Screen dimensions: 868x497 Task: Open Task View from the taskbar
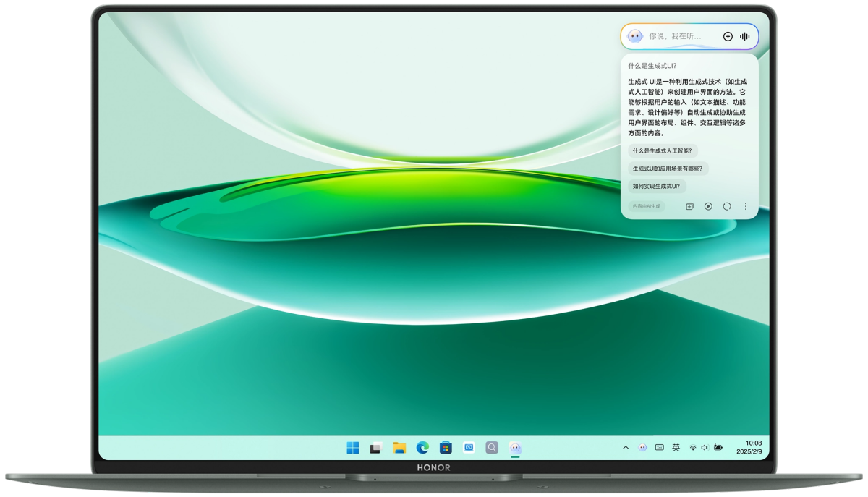pyautogui.click(x=376, y=448)
